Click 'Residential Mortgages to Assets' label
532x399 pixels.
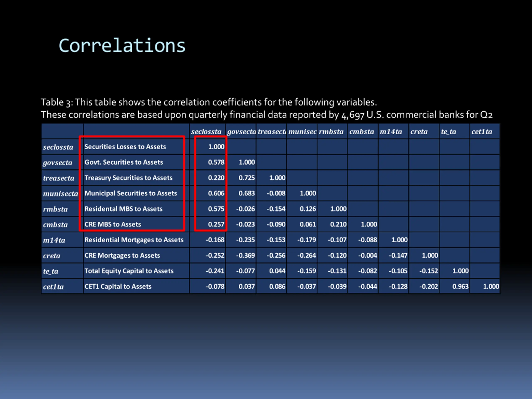(134, 240)
